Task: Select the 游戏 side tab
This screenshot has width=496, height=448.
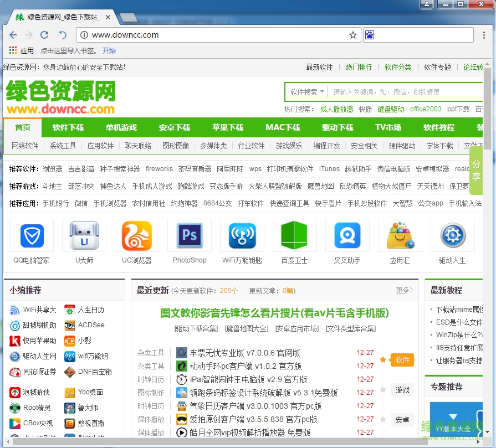Action: pyautogui.click(x=402, y=390)
